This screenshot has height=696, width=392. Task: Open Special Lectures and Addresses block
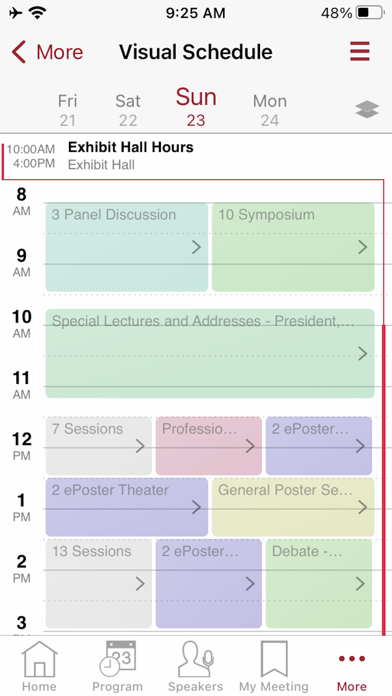pos(210,353)
